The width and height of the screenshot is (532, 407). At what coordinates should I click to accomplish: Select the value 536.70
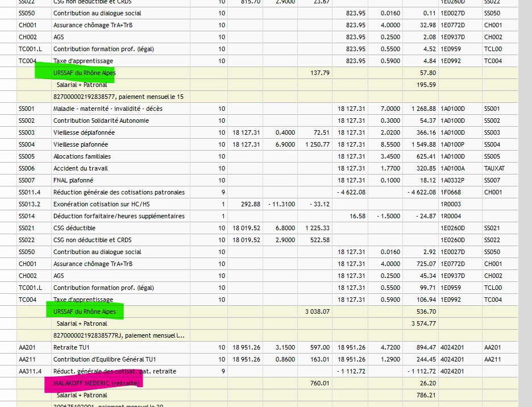coord(426,312)
